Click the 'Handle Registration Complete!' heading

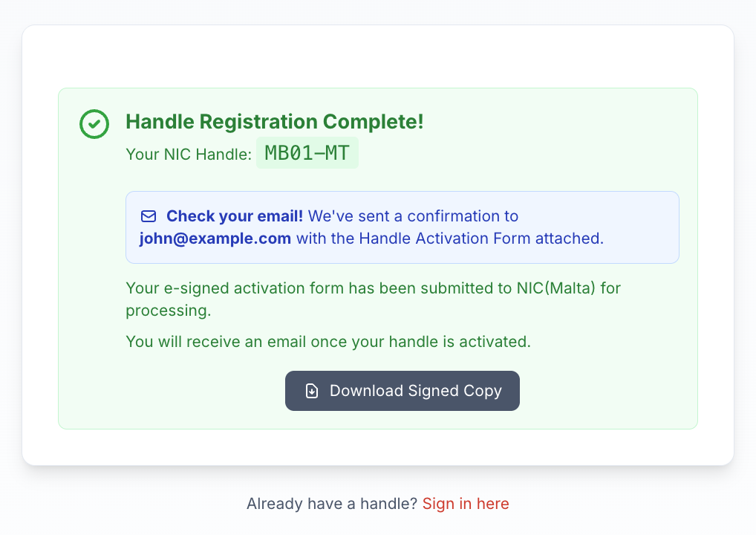(275, 122)
